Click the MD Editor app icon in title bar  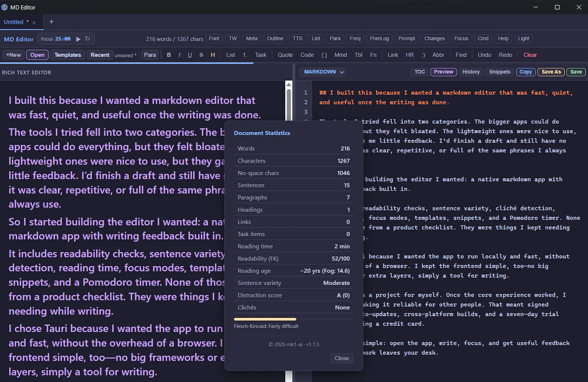(x=4, y=7)
